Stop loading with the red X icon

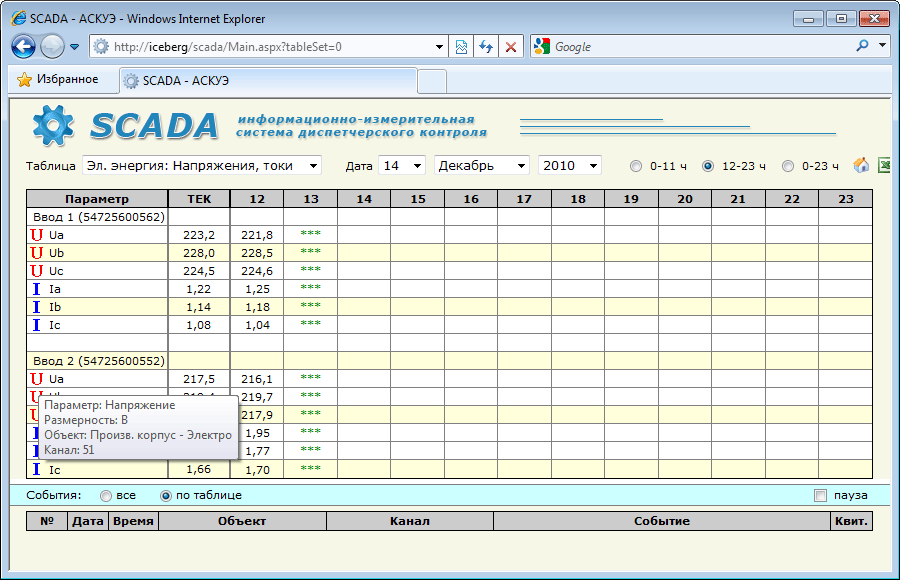[510, 47]
